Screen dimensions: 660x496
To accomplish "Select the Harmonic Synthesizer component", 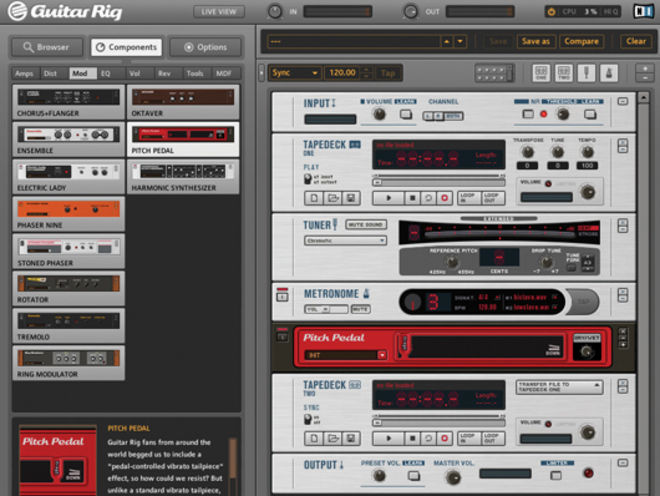I will (183, 177).
